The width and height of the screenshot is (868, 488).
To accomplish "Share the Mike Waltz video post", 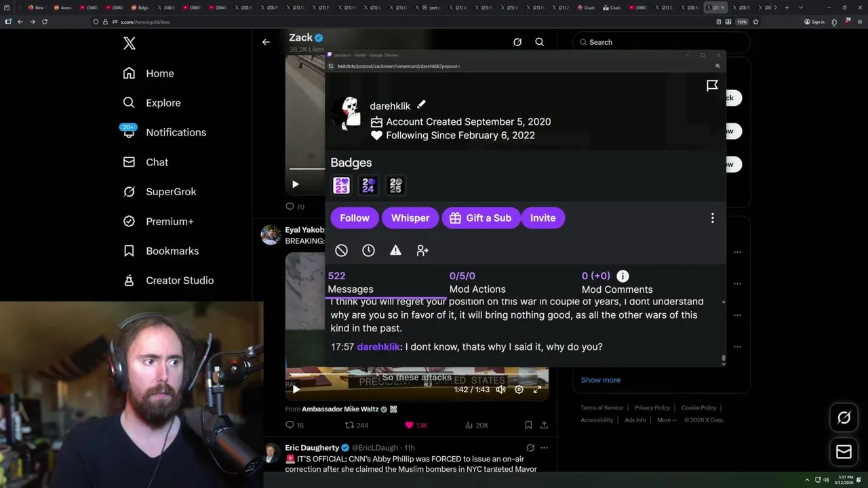I will (x=544, y=425).
